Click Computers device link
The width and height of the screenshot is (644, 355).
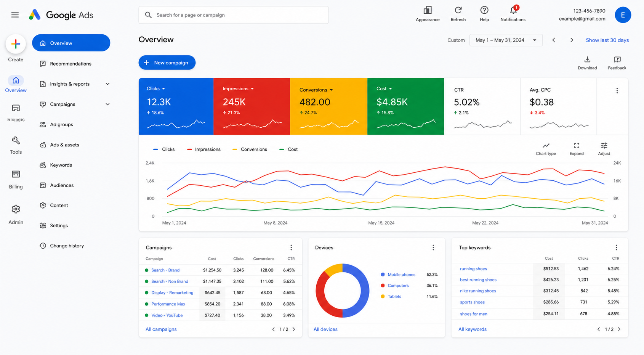click(398, 286)
